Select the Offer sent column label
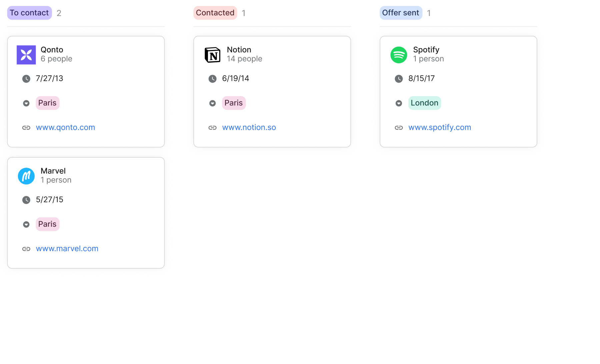This screenshot has height=364, width=600. [x=401, y=13]
